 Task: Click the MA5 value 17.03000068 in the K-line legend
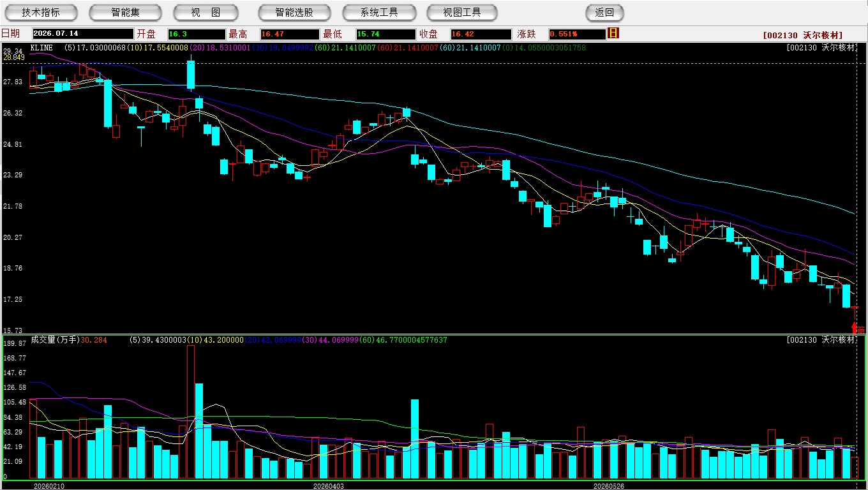tap(101, 48)
